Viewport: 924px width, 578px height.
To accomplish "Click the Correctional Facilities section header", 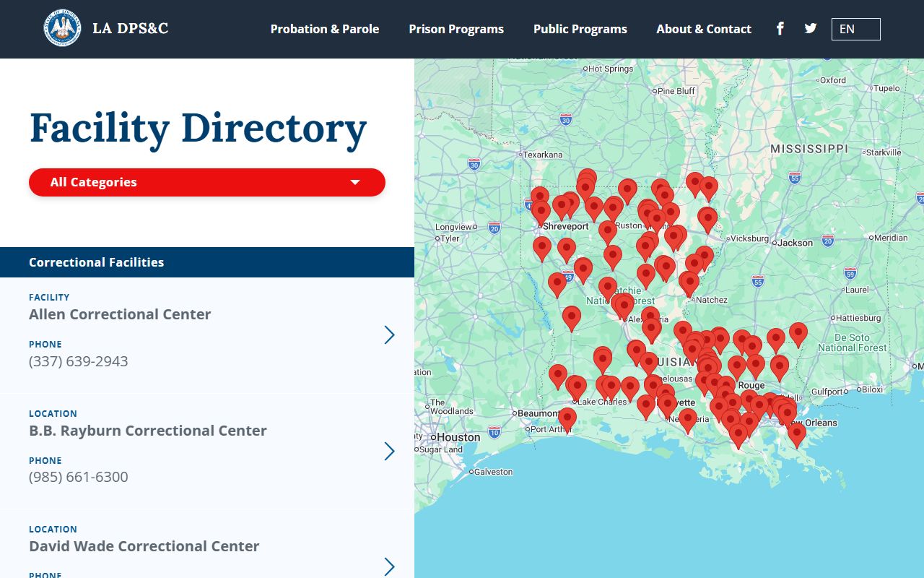I will click(x=207, y=262).
